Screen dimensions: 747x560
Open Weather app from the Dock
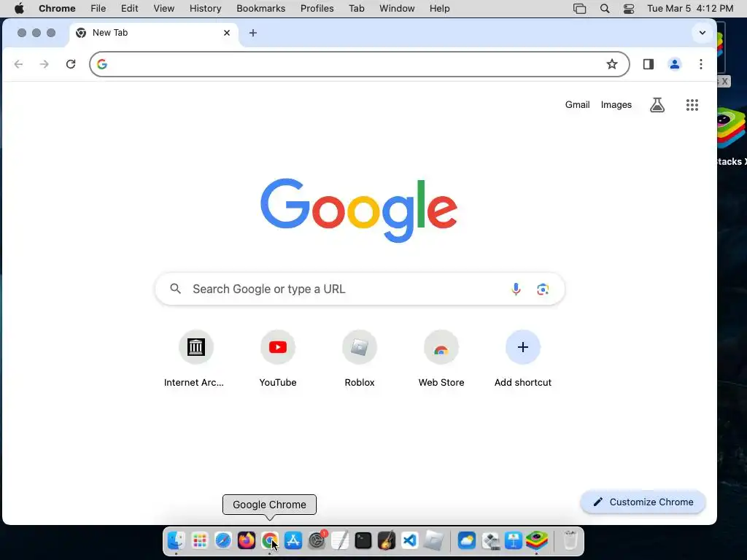click(x=467, y=540)
